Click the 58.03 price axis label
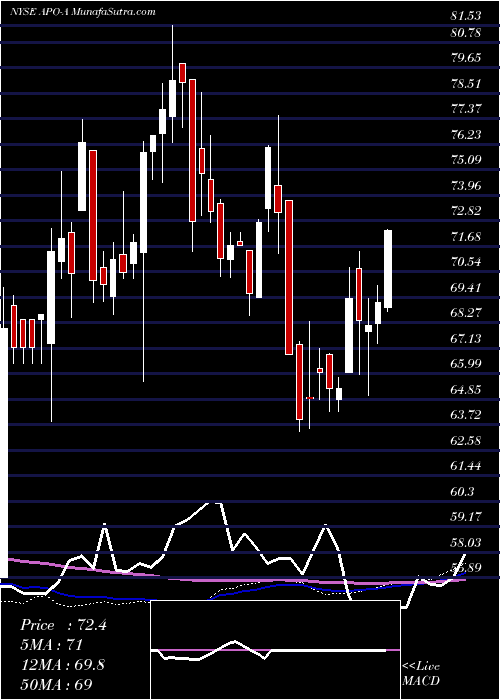Image resolution: width=500 pixels, height=700 pixels. [467, 542]
